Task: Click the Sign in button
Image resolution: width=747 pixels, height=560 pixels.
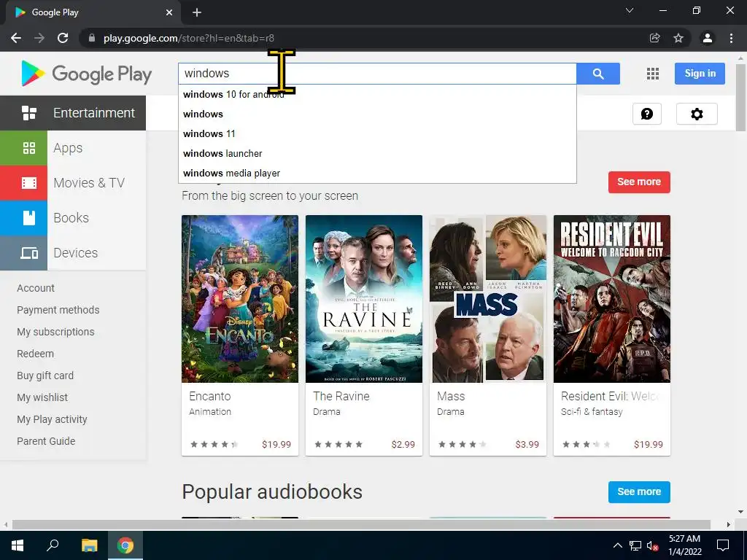Action: point(700,74)
